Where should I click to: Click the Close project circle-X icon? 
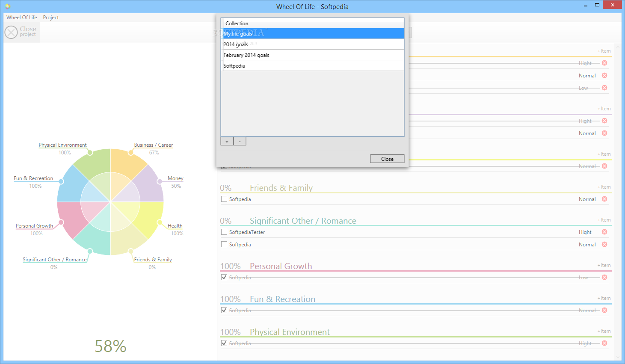pos(11,32)
